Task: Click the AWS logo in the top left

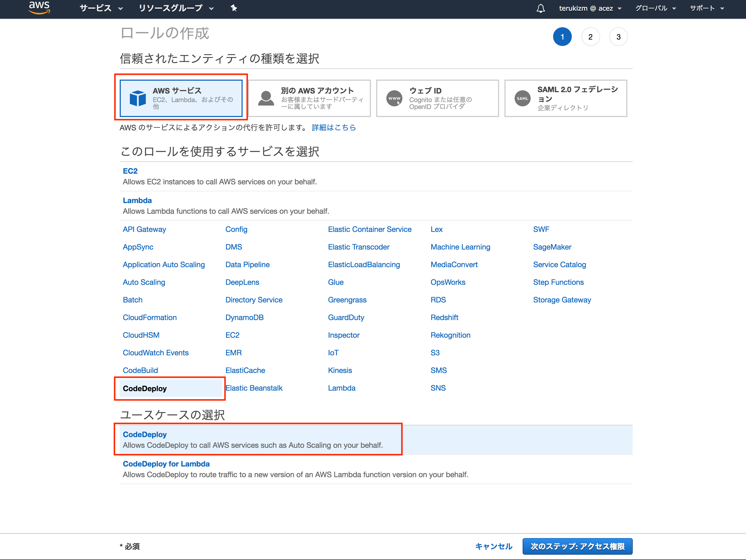Action: coord(38,8)
